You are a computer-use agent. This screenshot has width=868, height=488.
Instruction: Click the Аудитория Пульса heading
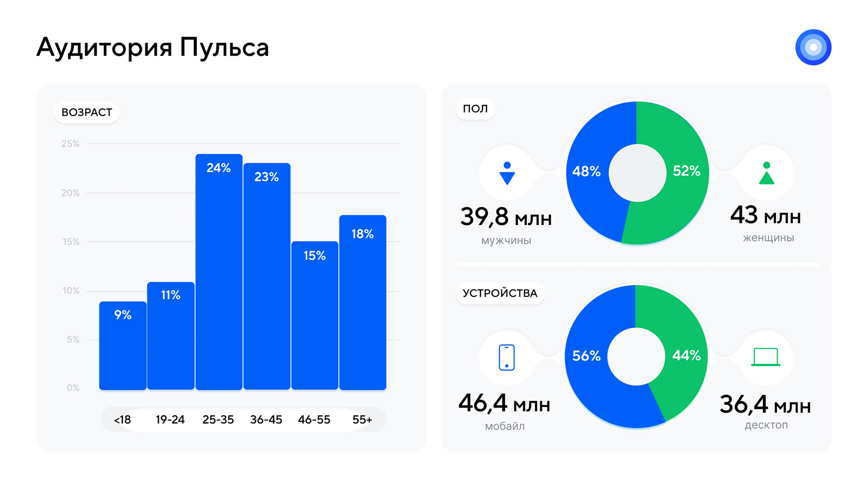(153, 48)
